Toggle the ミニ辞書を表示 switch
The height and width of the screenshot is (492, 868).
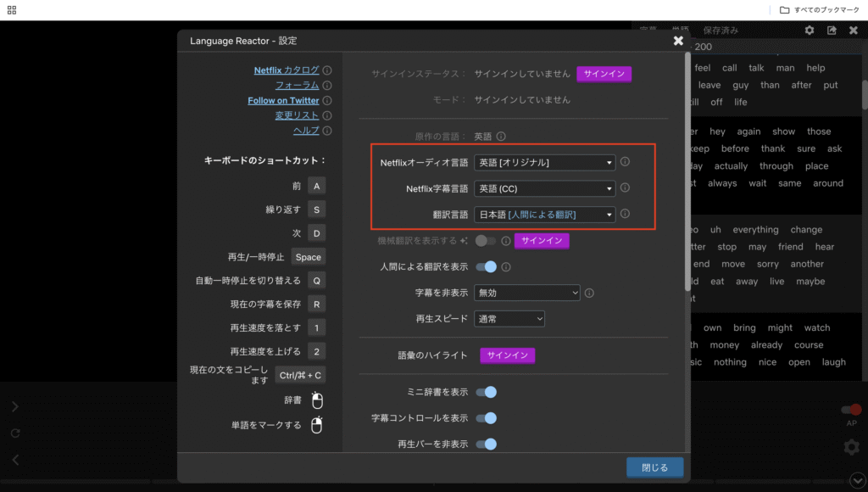click(x=486, y=392)
